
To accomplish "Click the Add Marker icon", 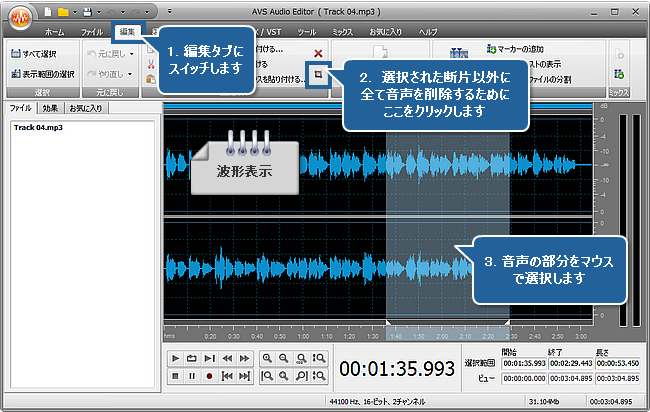I will (x=491, y=48).
